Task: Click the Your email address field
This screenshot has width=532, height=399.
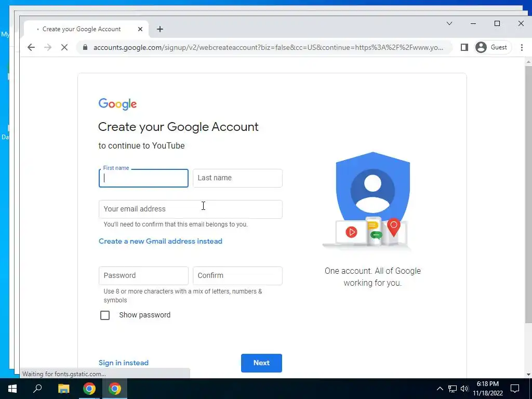Action: pos(190,209)
